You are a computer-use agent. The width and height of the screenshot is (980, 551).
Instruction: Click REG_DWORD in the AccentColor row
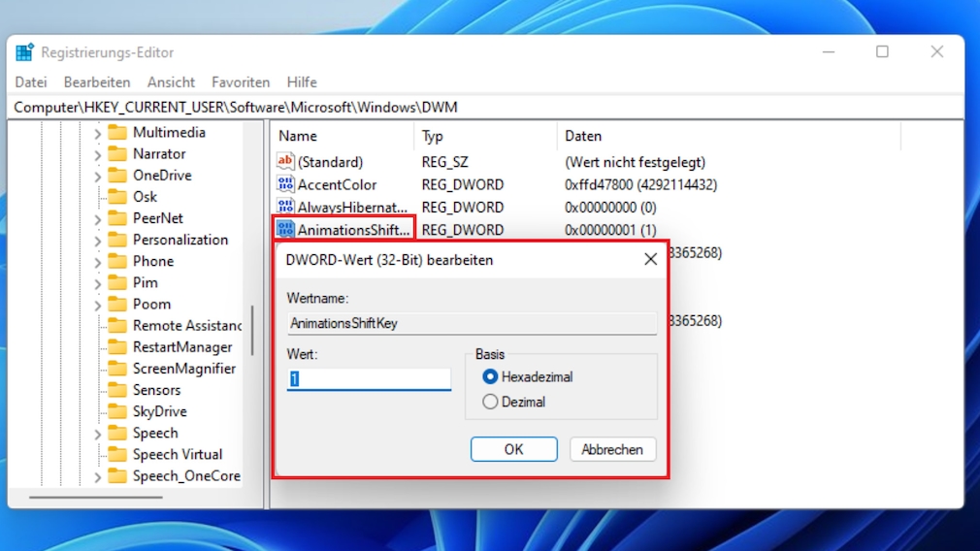click(463, 184)
